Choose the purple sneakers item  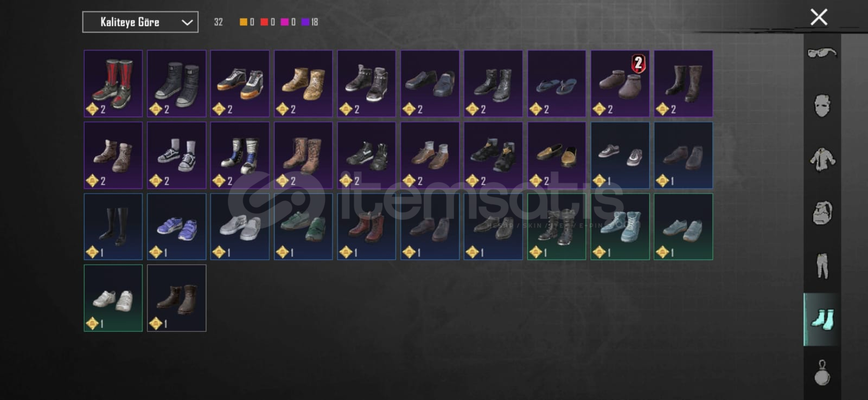pos(177,227)
